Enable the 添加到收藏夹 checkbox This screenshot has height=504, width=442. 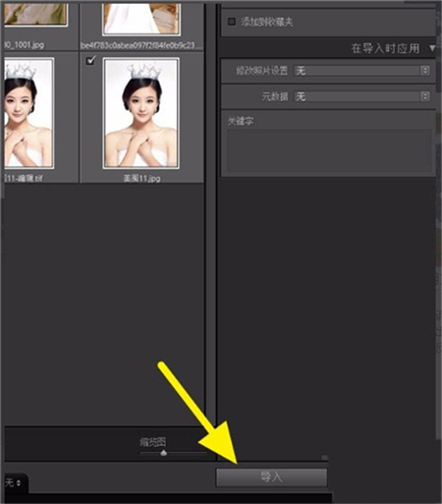232,22
